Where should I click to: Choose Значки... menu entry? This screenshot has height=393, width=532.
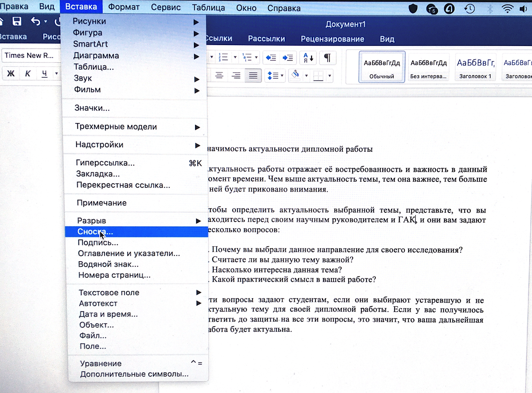[x=135, y=108]
